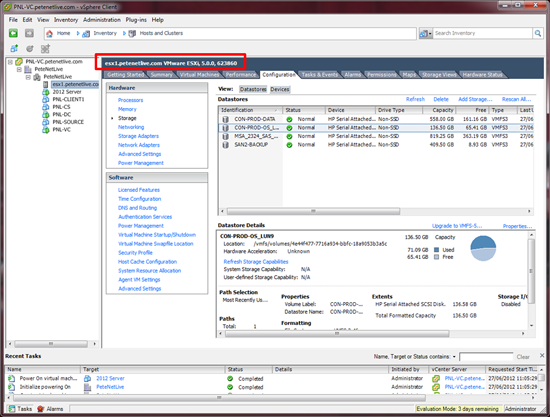Switch to the Performance tab
Viewport: 550px width, 417px height.
tap(241, 75)
